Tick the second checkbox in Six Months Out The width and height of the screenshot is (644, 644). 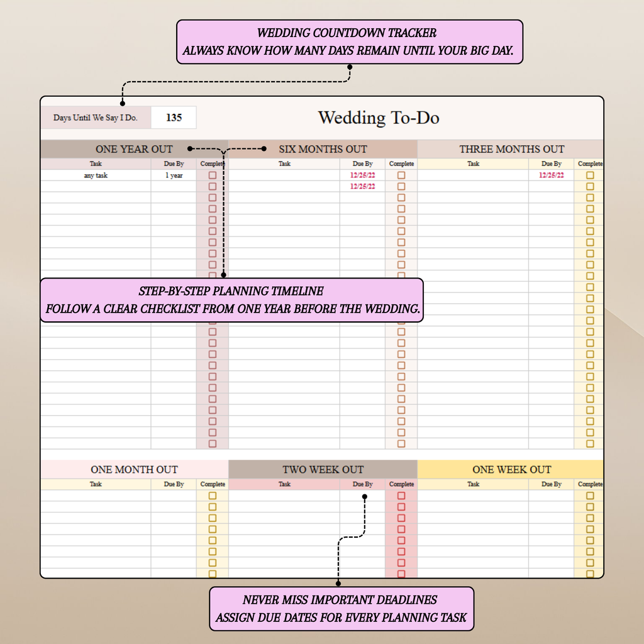(401, 186)
